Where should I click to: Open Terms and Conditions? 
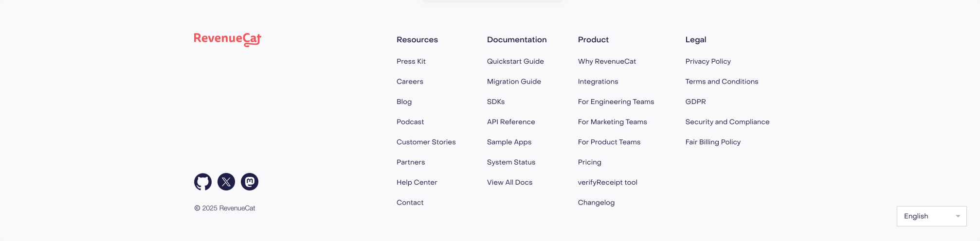click(x=722, y=82)
